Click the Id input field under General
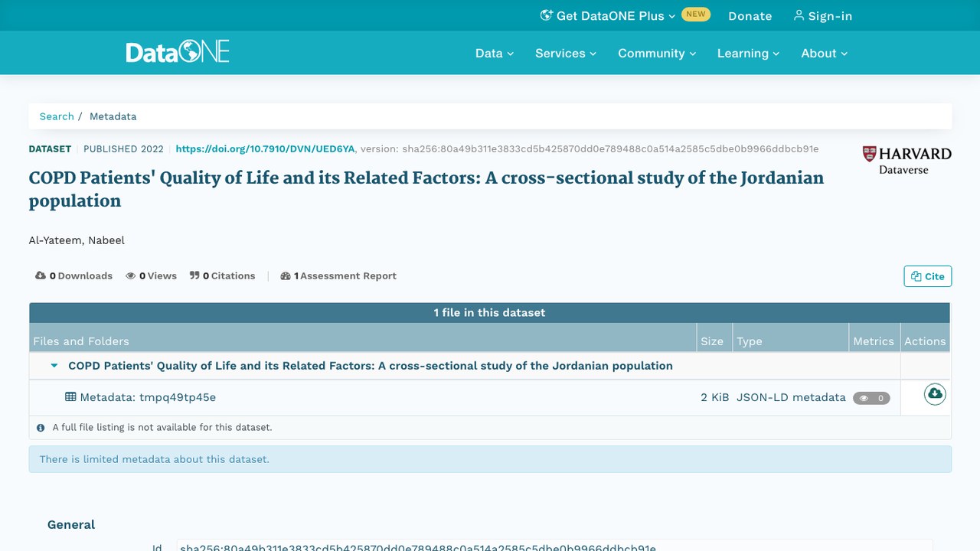 click(x=554, y=546)
